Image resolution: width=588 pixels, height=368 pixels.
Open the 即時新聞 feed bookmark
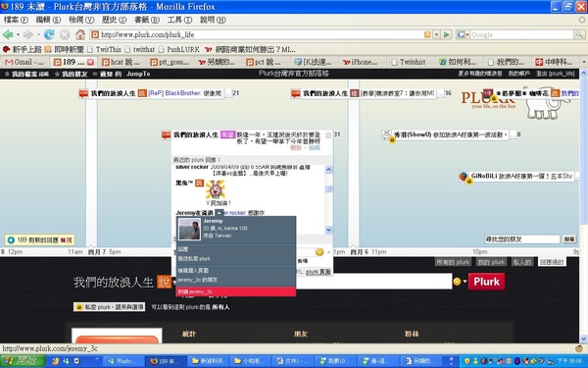click(x=64, y=49)
